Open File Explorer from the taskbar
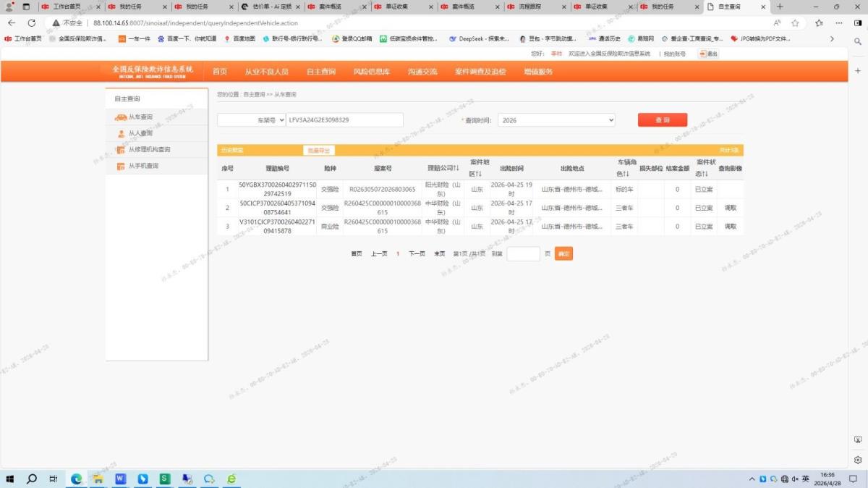This screenshot has width=868, height=488. click(x=98, y=479)
